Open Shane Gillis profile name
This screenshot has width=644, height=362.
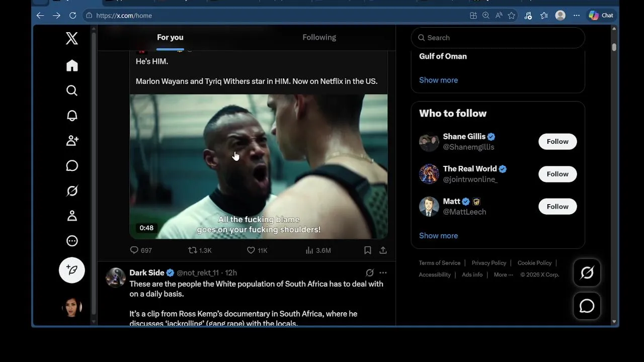point(464,136)
